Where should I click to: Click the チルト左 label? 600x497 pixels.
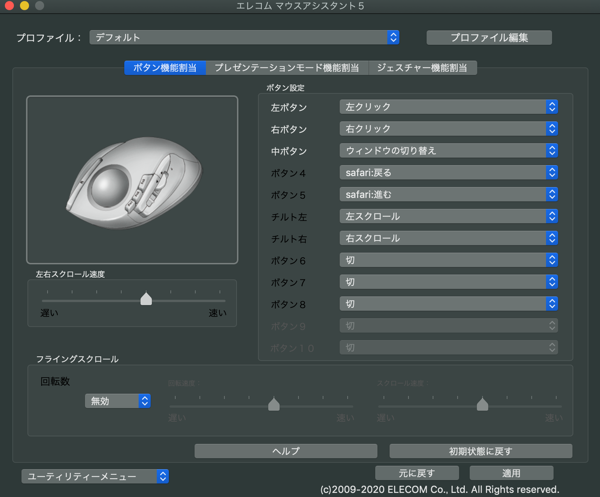click(289, 217)
